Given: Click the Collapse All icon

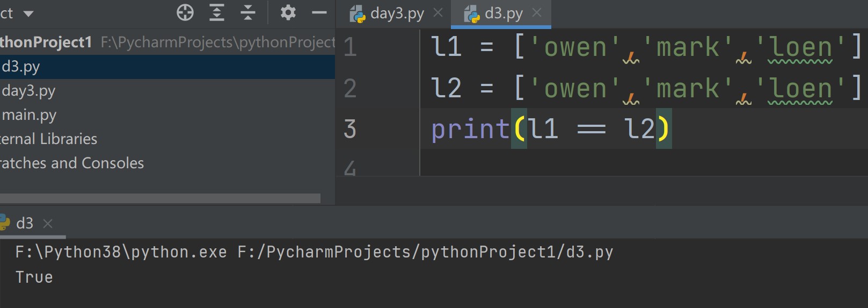Looking at the screenshot, I should [x=248, y=12].
